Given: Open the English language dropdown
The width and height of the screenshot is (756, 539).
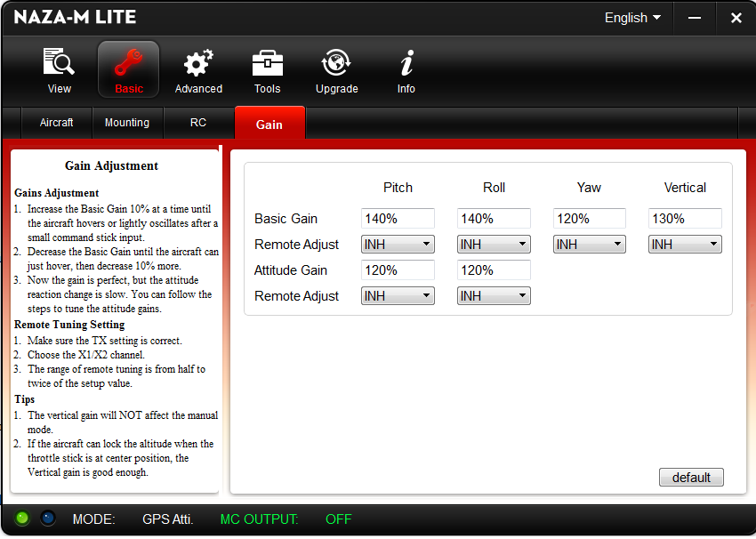Looking at the screenshot, I should pyautogui.click(x=632, y=18).
